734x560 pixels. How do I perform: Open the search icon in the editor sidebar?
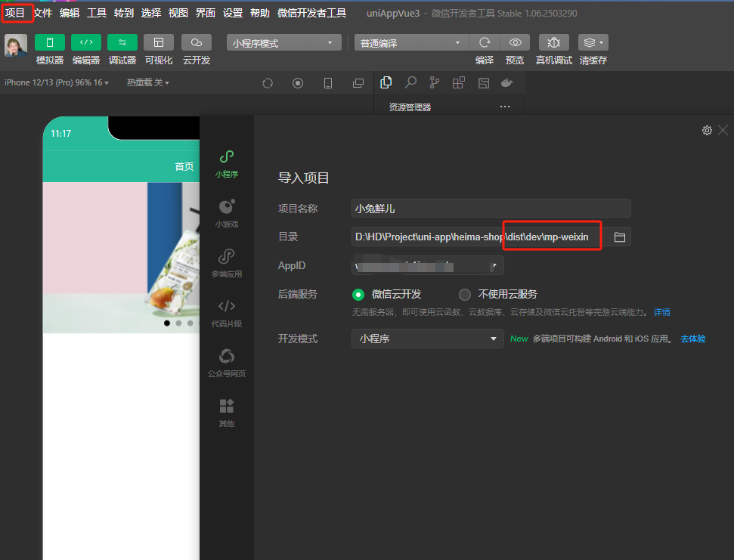click(410, 83)
